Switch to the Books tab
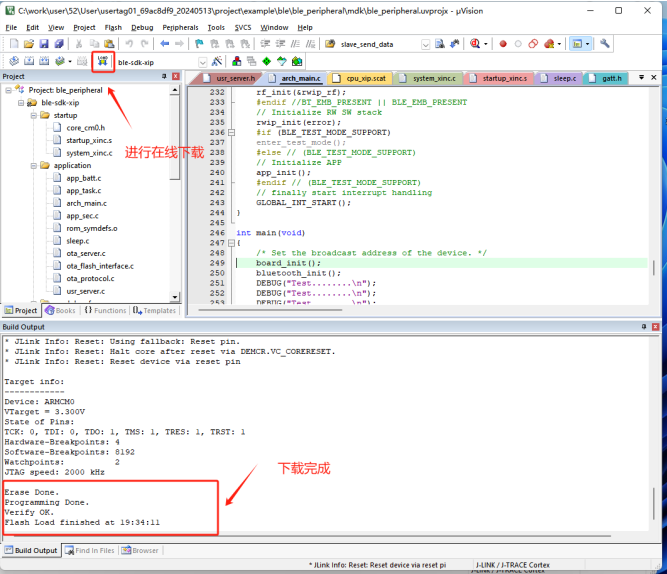Viewport: 667px width, 574px height. click(60, 311)
